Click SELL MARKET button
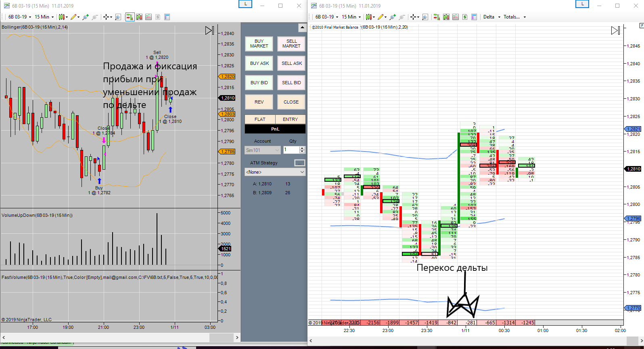Image resolution: width=644 pixels, height=349 pixels. (x=291, y=44)
